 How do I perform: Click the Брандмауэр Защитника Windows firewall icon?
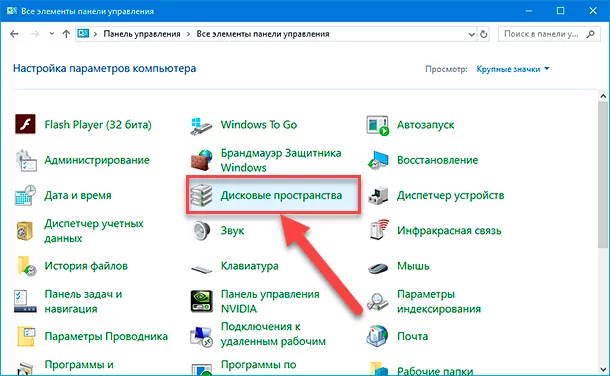tap(201, 160)
